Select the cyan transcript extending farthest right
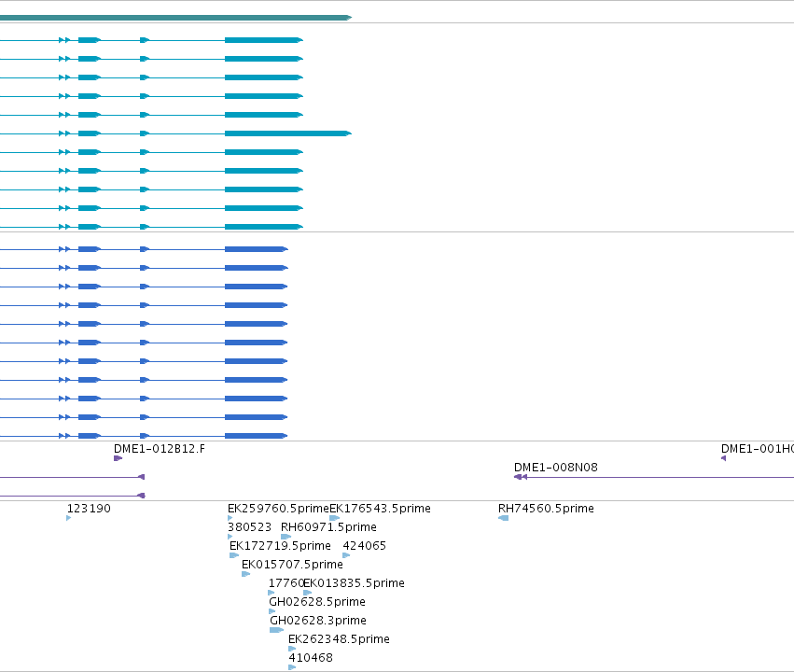 pos(175,133)
